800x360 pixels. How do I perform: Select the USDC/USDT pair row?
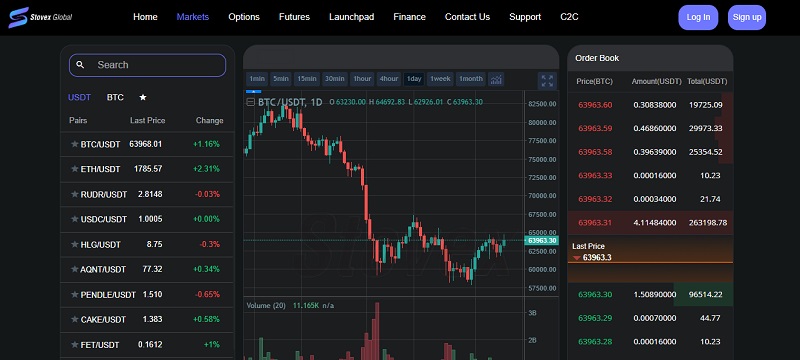[x=147, y=219]
